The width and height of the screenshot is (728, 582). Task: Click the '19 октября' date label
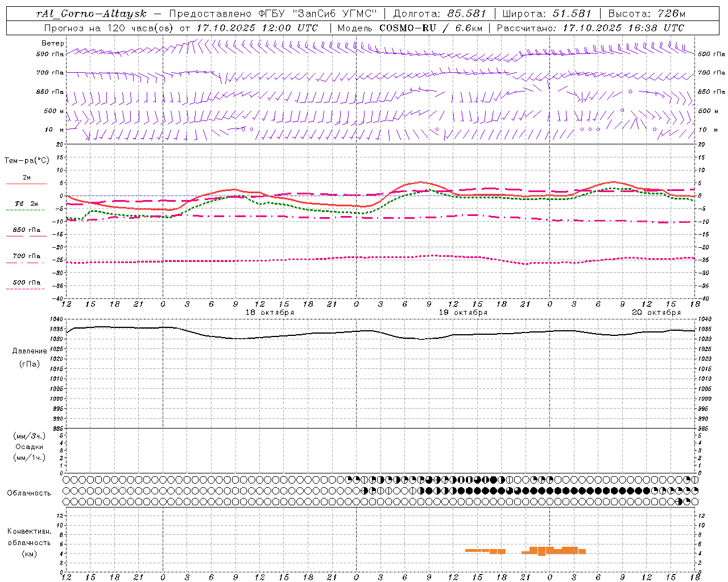[x=463, y=313]
